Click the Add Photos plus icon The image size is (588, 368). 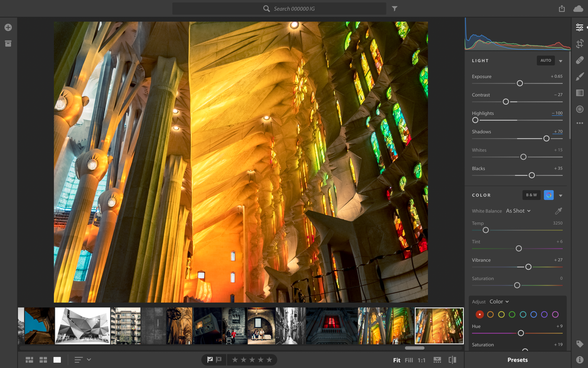point(8,27)
